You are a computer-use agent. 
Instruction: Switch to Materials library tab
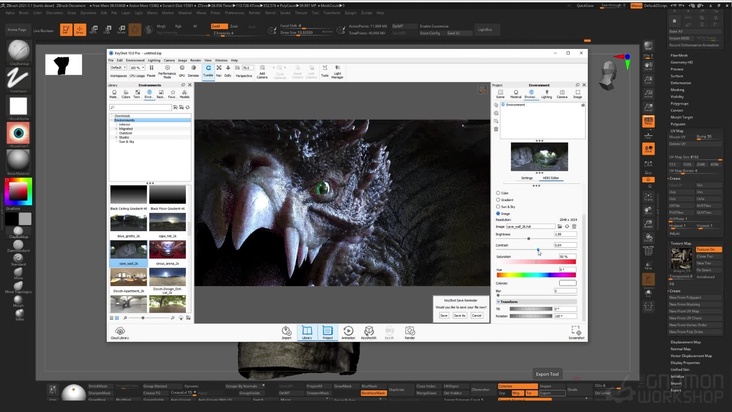tap(113, 94)
